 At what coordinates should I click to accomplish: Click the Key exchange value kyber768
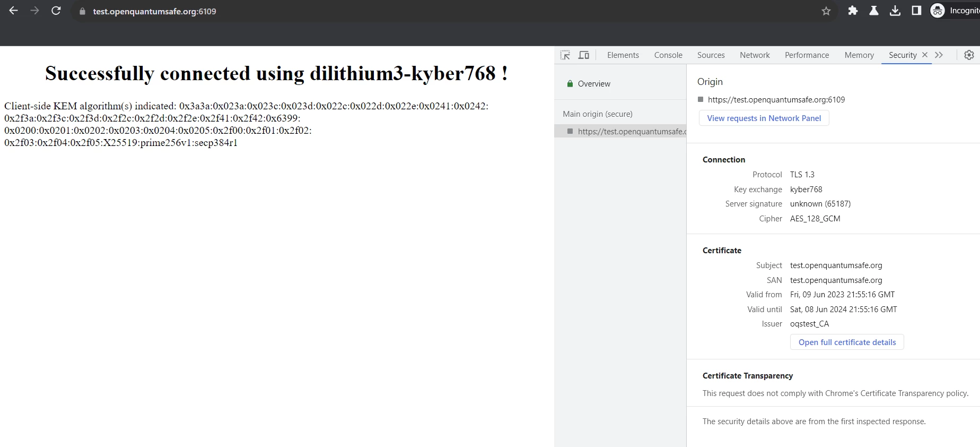[x=806, y=190]
